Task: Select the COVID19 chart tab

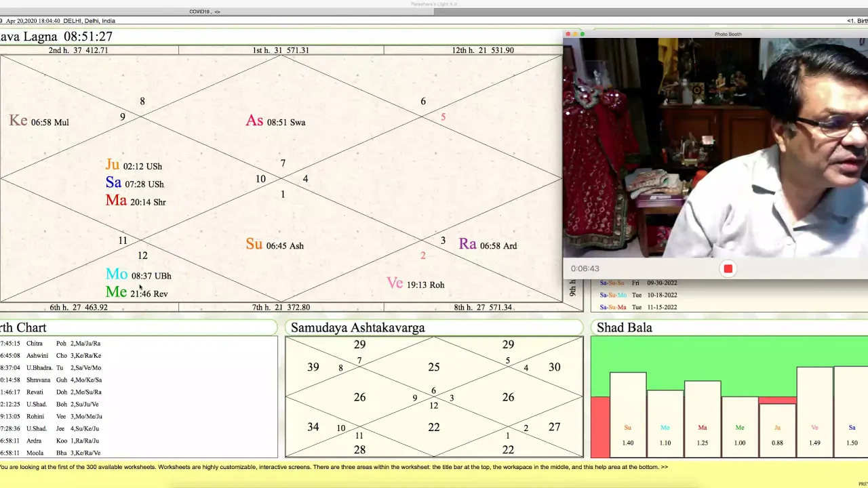Action: click(x=204, y=12)
